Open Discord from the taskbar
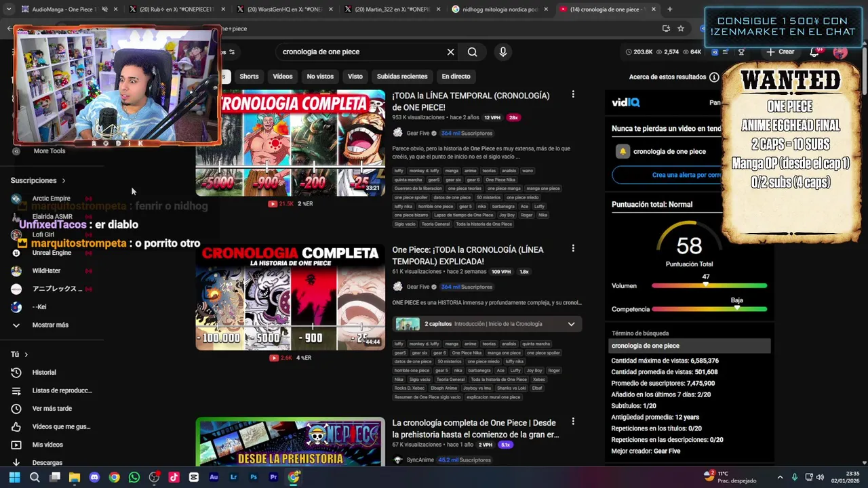868x488 pixels. pos(94,477)
